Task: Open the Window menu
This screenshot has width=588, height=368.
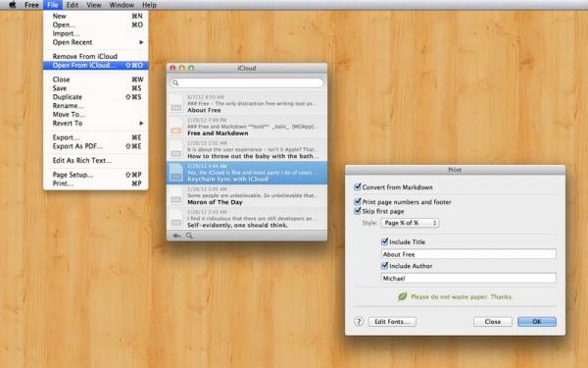Action: pyautogui.click(x=122, y=5)
